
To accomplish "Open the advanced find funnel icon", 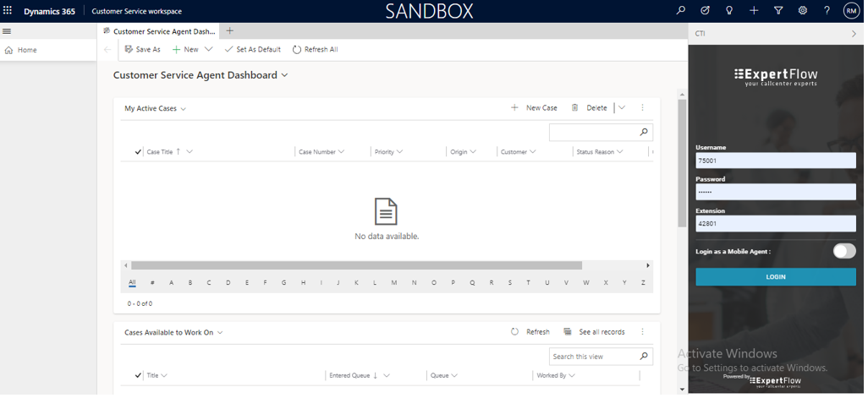I will point(778,10).
